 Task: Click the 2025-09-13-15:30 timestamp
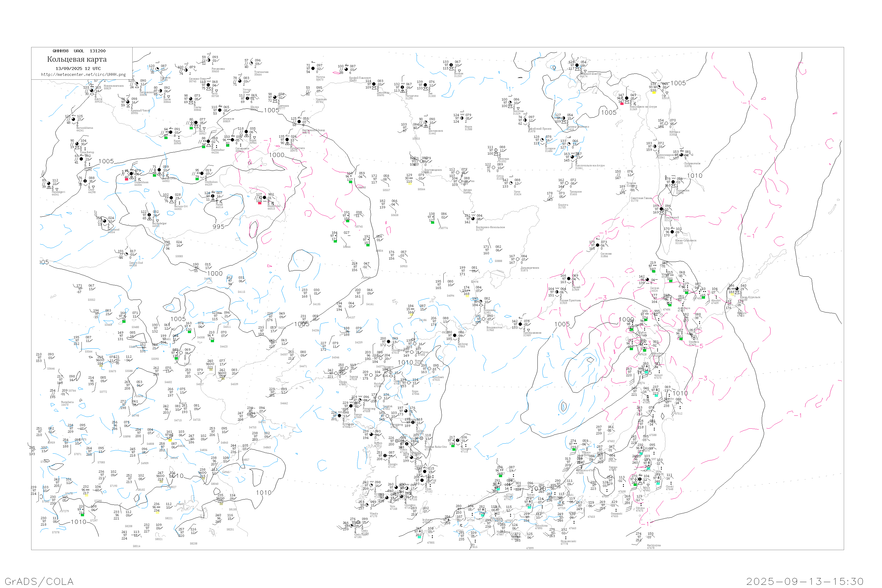point(805,581)
